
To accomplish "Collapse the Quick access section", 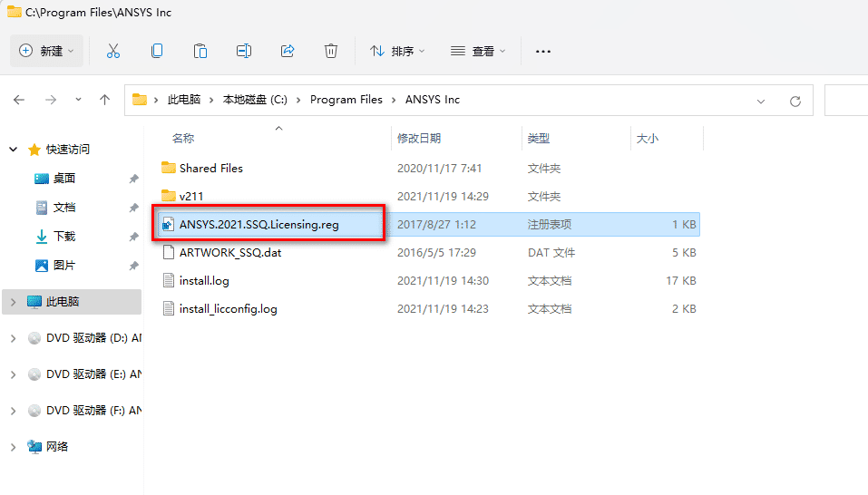I will [13, 150].
